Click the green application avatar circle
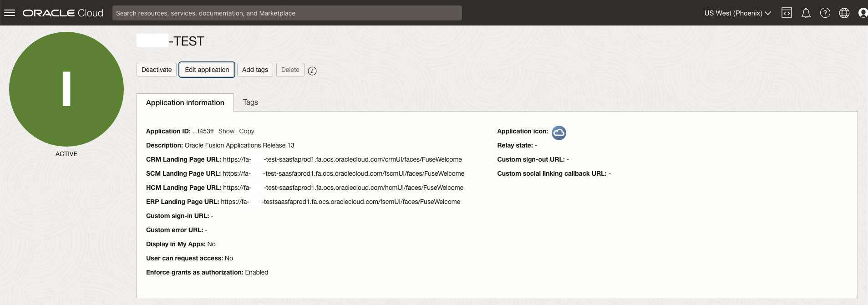The height and width of the screenshot is (305, 868). point(66,89)
